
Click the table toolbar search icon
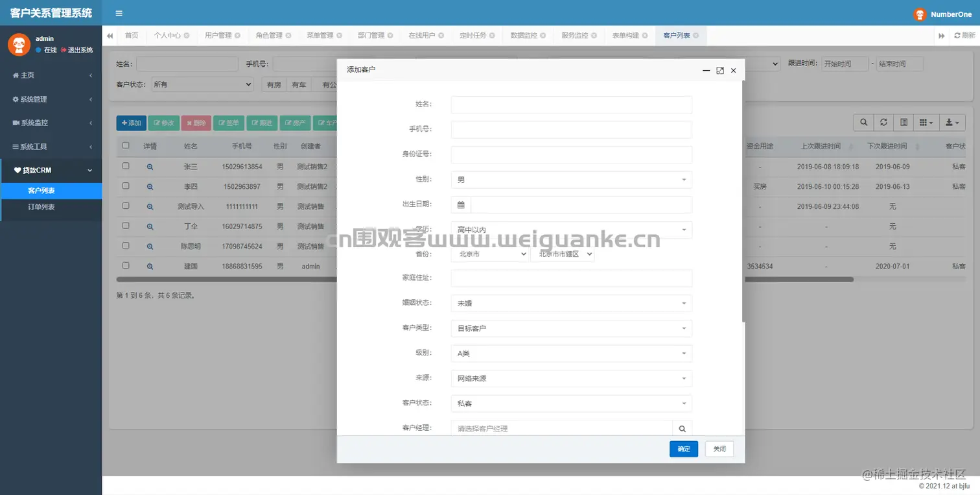(x=863, y=122)
